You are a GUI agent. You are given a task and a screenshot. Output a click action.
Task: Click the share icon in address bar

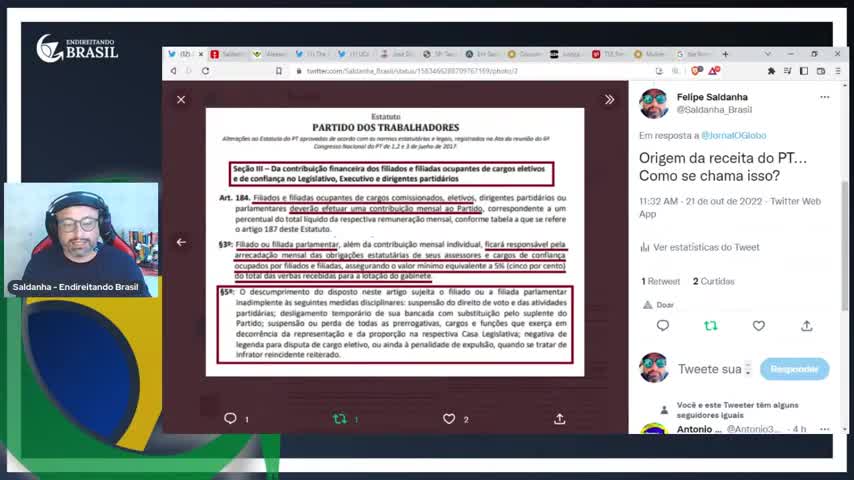pos(660,71)
